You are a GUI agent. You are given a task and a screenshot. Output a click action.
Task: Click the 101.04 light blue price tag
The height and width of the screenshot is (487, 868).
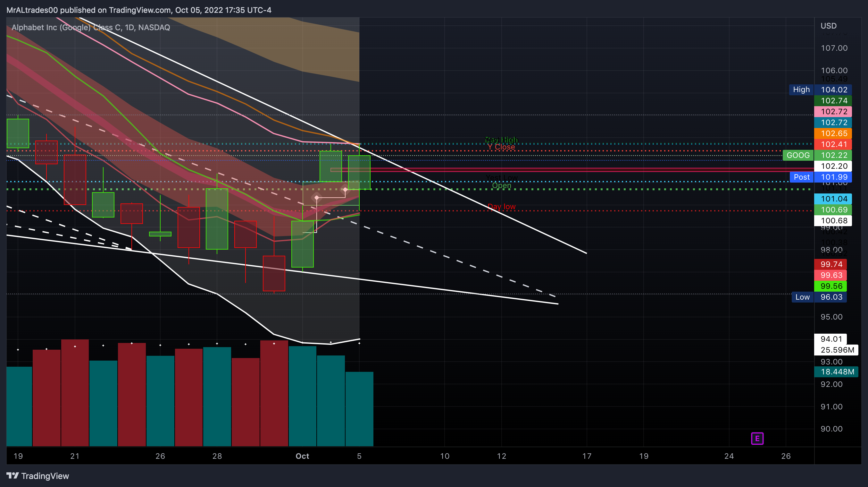click(833, 199)
